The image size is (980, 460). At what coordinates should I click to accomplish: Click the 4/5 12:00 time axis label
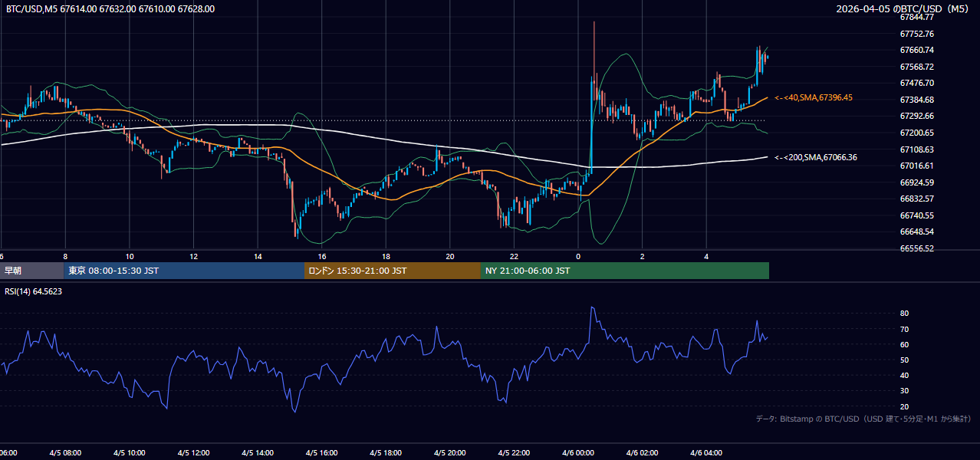(x=193, y=453)
